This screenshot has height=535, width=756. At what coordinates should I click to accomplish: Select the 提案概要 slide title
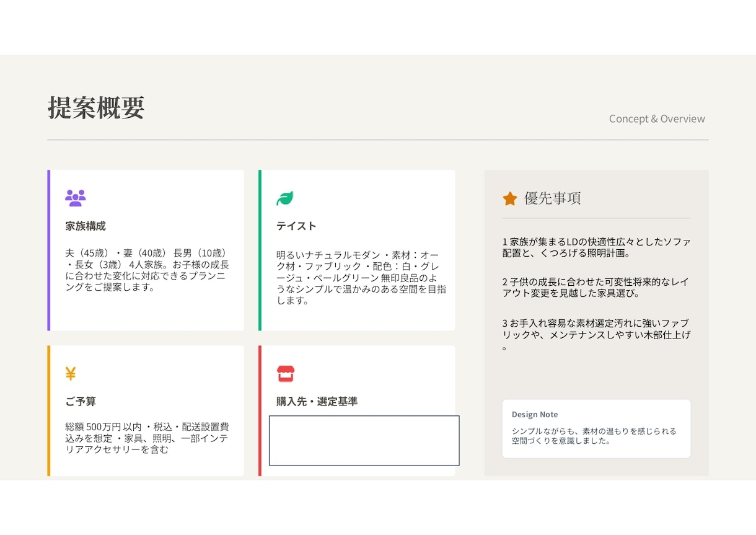click(x=96, y=108)
